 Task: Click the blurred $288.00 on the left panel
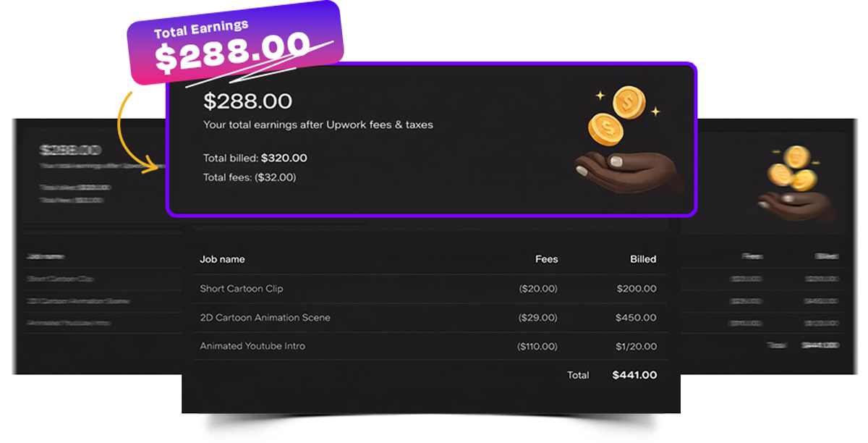[70, 151]
